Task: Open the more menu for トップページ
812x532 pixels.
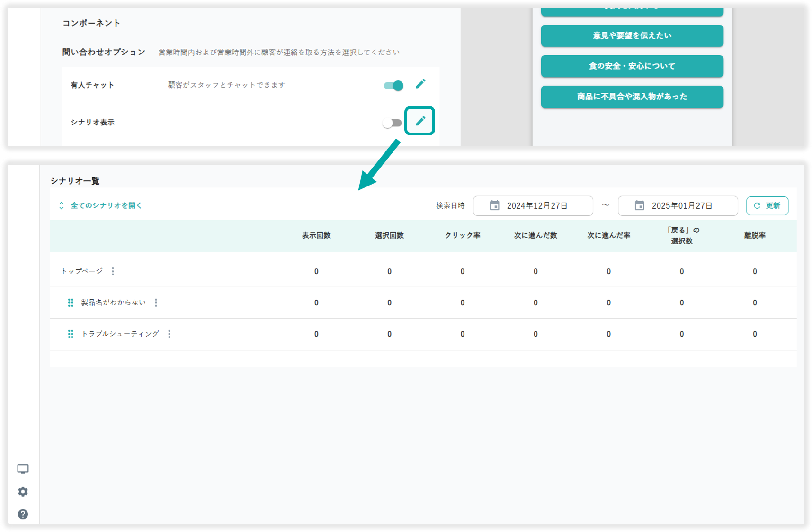Action: [x=113, y=271]
